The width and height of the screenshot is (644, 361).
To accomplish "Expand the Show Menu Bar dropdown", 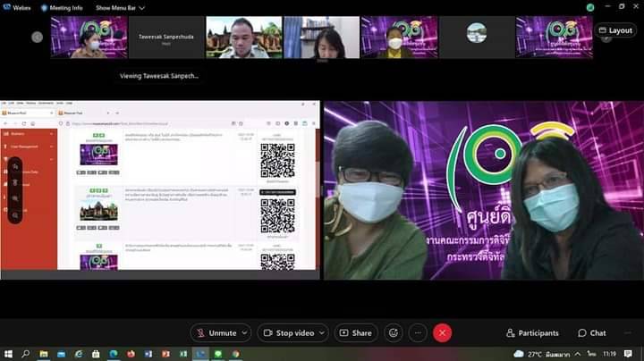I will tap(120, 8).
